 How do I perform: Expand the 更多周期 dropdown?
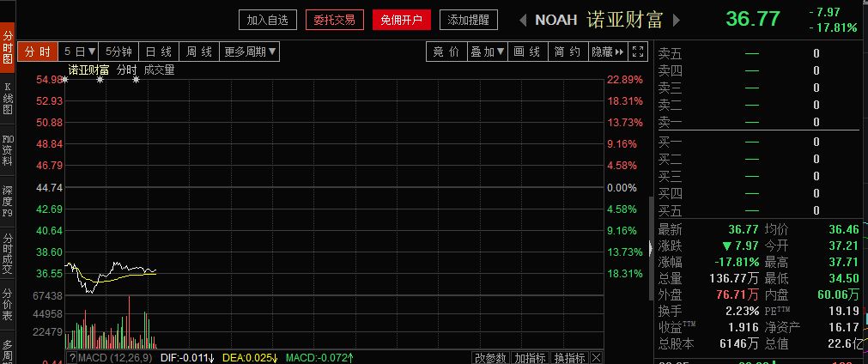click(x=250, y=52)
